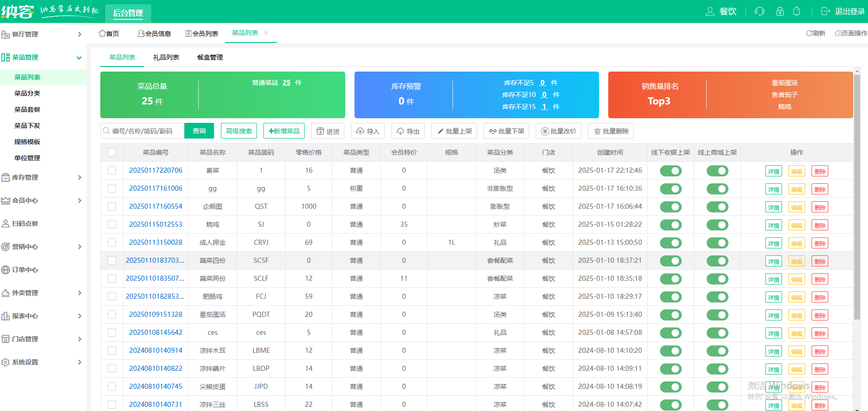The width and height of the screenshot is (868, 411).
Task: Tick the select-all header checkbox
Action: click(112, 152)
